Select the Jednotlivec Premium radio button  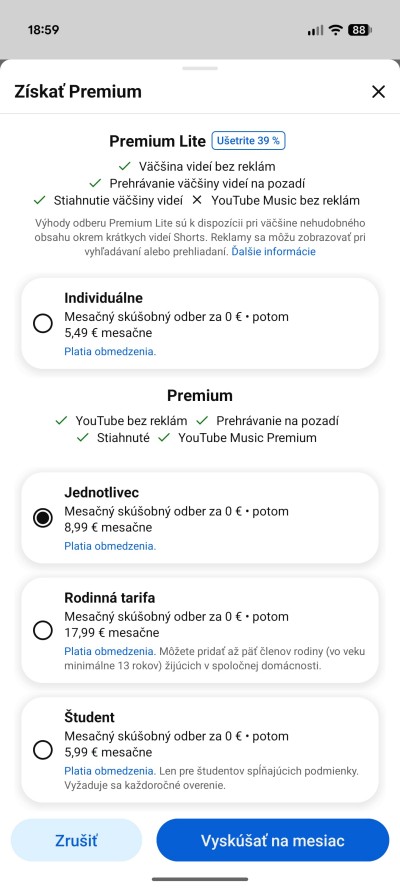pyautogui.click(x=43, y=518)
